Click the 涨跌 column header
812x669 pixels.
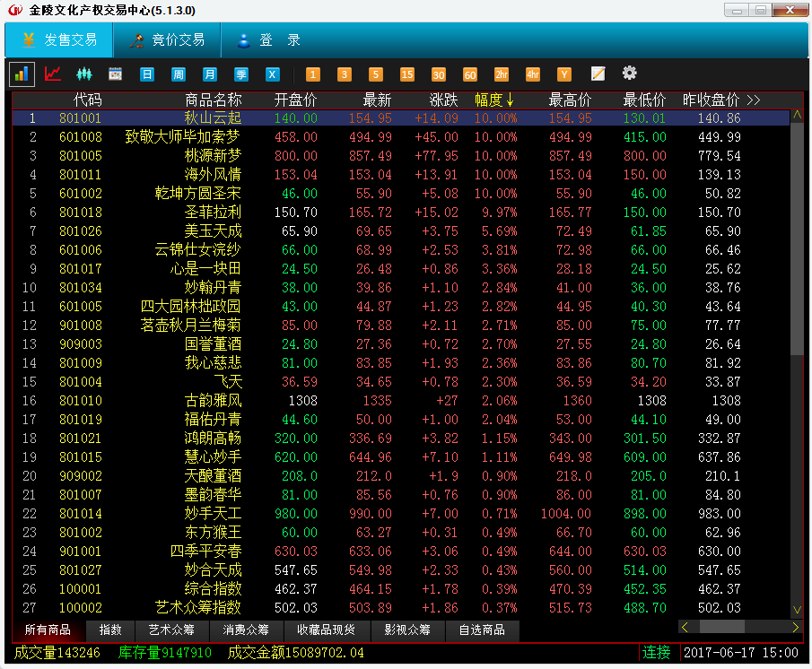pyautogui.click(x=444, y=100)
